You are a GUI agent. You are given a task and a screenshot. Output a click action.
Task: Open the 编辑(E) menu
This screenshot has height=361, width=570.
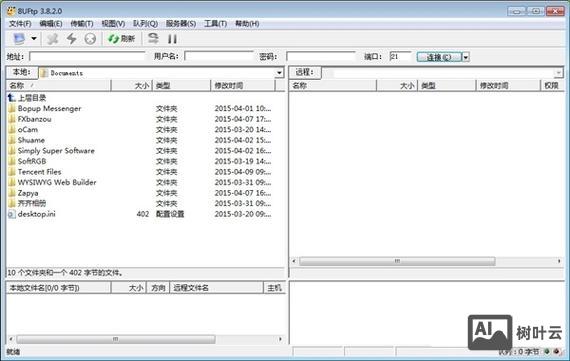(51, 24)
